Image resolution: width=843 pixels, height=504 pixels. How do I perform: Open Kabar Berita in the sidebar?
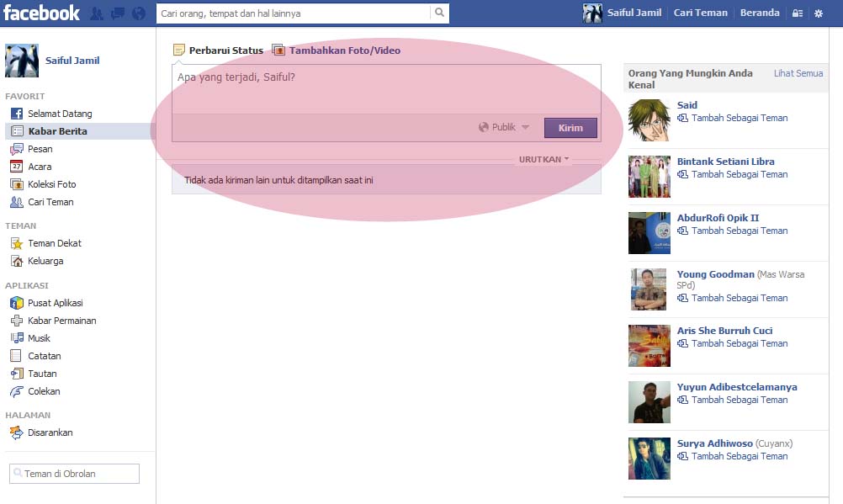point(80,131)
